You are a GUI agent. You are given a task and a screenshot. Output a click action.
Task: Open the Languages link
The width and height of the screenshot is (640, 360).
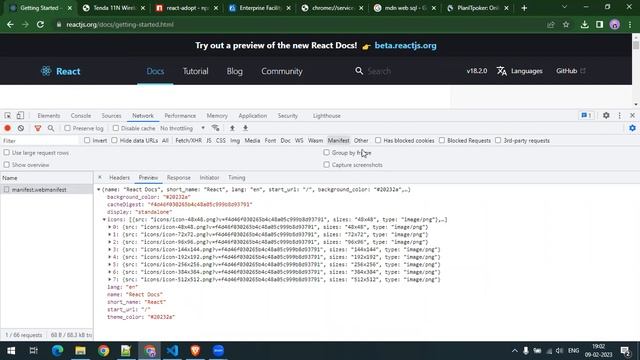(520, 71)
